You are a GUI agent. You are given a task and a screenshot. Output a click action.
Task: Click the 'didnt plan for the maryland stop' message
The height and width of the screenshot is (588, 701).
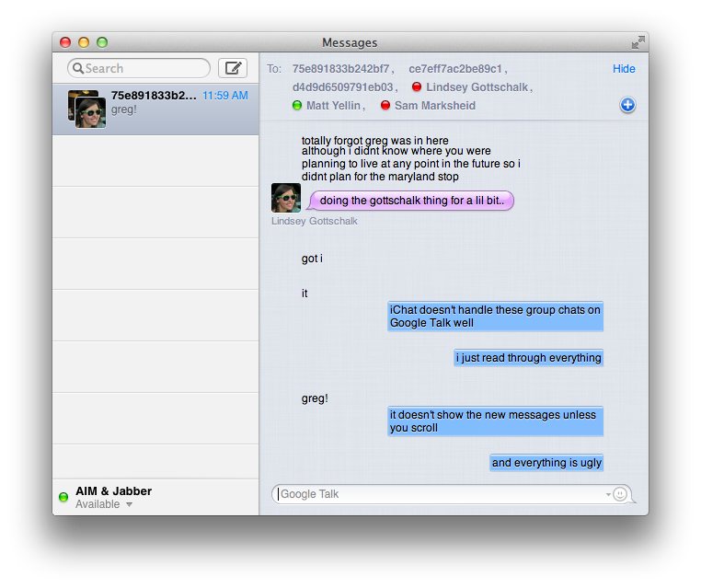[x=380, y=177]
